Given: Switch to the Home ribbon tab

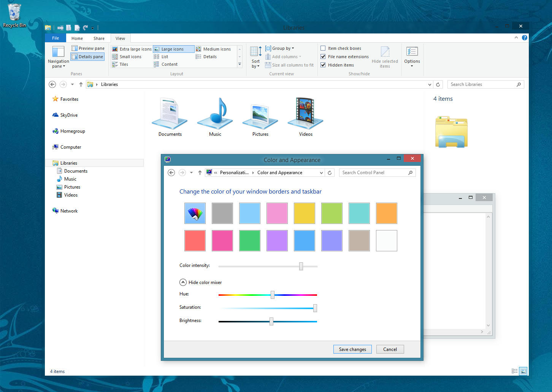Looking at the screenshot, I should click(77, 38).
